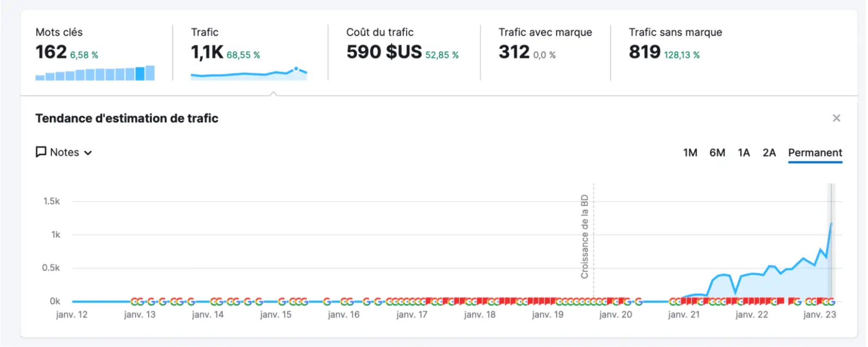Click the rightmost Google update marker on timeline

click(x=831, y=302)
